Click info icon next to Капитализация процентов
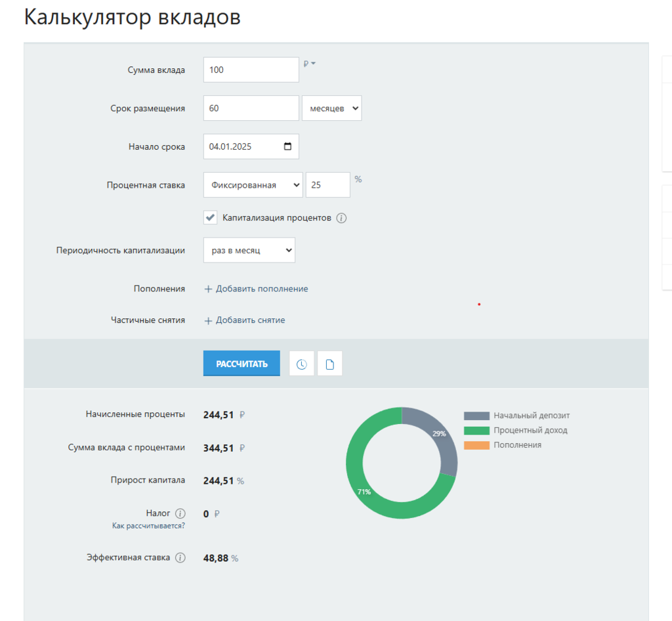 click(341, 218)
